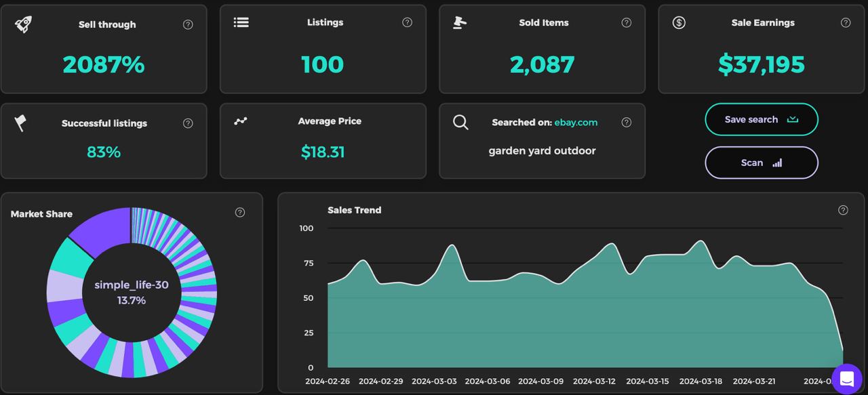
Task: Click the Sales Trend chart title
Action: pos(355,210)
